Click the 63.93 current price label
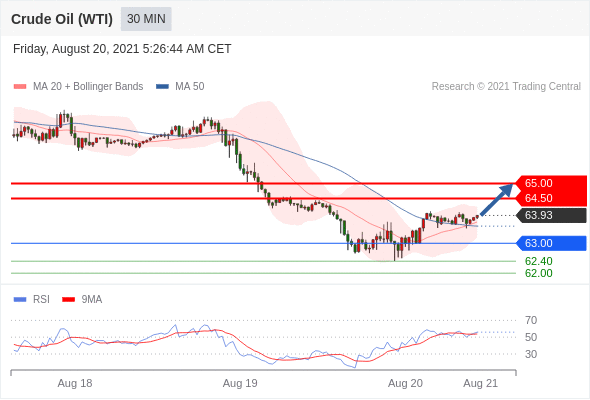 [551, 215]
